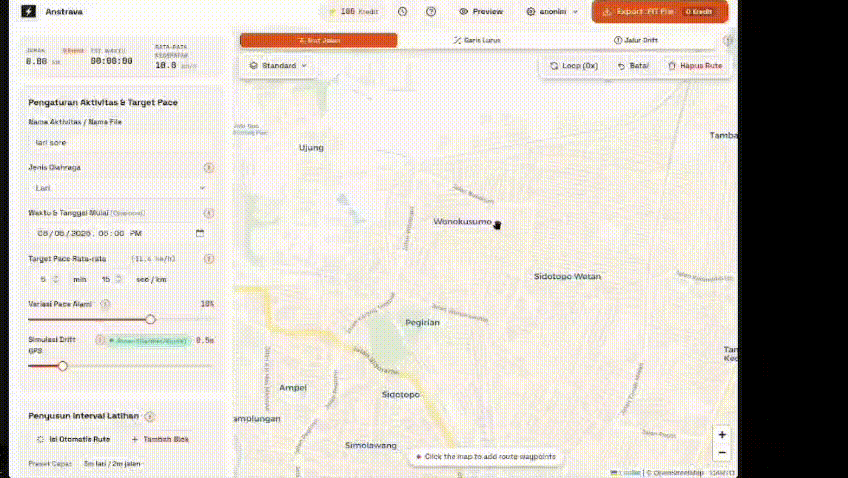Click the info icon beside Variasi Pace Alami
Image resolution: width=848 pixels, height=478 pixels.
(105, 304)
